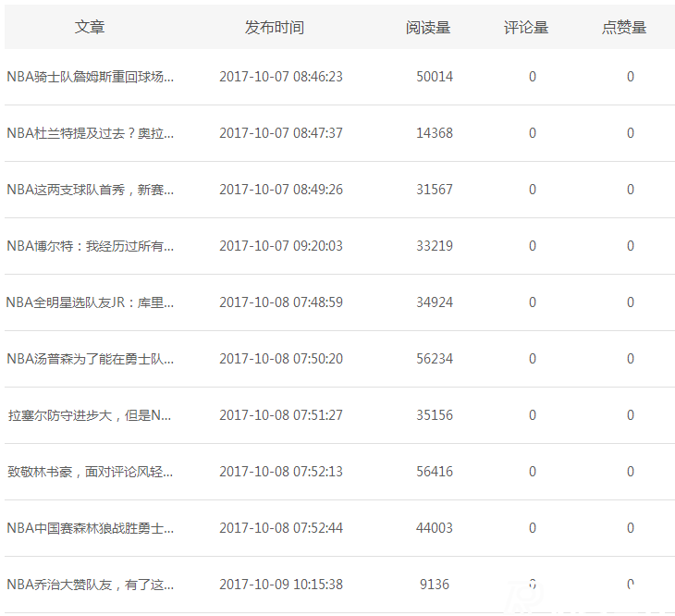The height and width of the screenshot is (616, 675).
Task: Click the read count 50014
Action: point(435,77)
